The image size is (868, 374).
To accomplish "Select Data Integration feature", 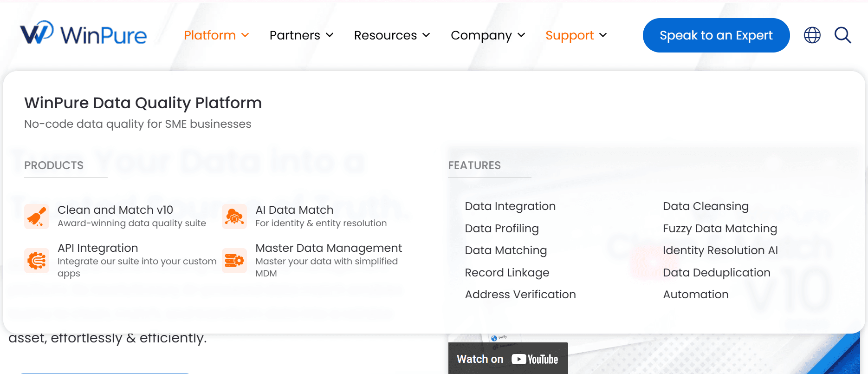I will pyautogui.click(x=510, y=206).
